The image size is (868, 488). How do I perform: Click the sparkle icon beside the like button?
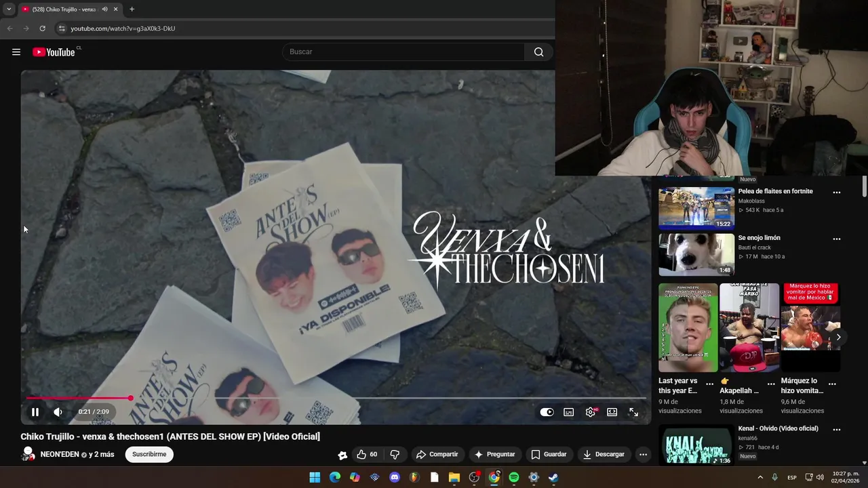point(342,455)
